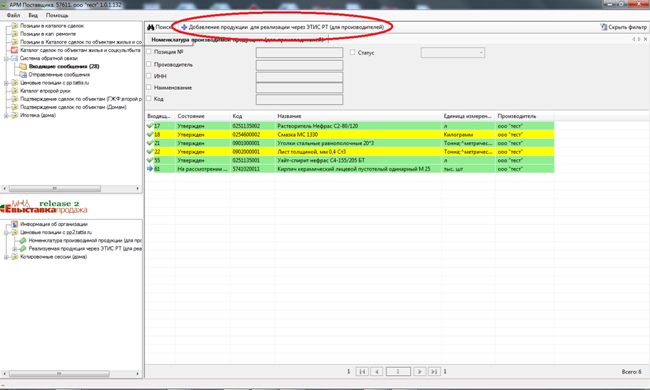
Task: Click folder icon of 'Котировочные сессии (дома)'
Action: tap(15, 257)
